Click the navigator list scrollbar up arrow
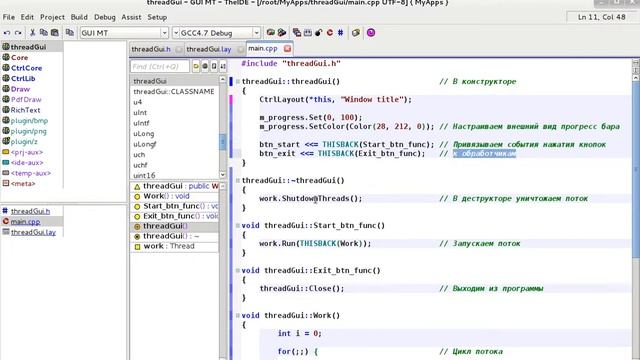The image size is (640, 360). pos(223,80)
